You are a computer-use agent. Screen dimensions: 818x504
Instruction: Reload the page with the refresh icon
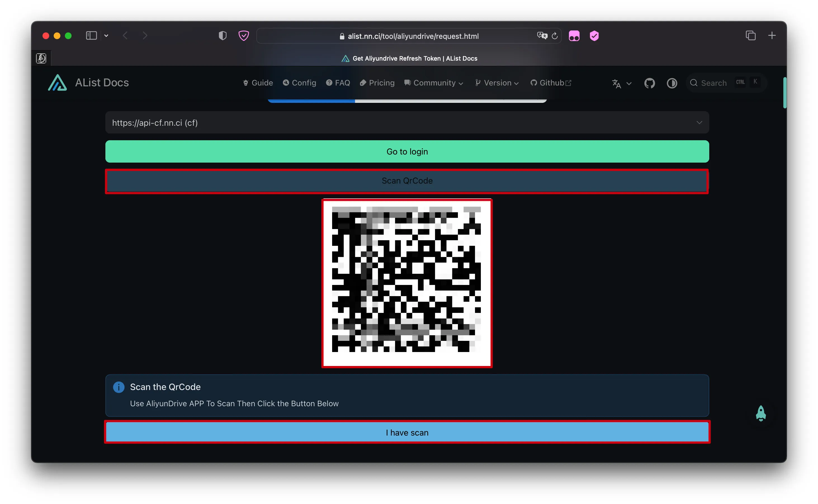(x=554, y=36)
